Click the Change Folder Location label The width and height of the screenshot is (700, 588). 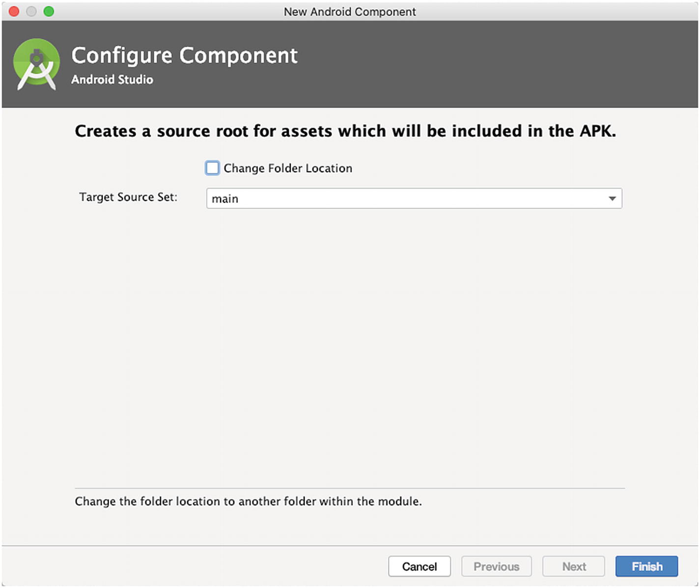[x=288, y=168]
